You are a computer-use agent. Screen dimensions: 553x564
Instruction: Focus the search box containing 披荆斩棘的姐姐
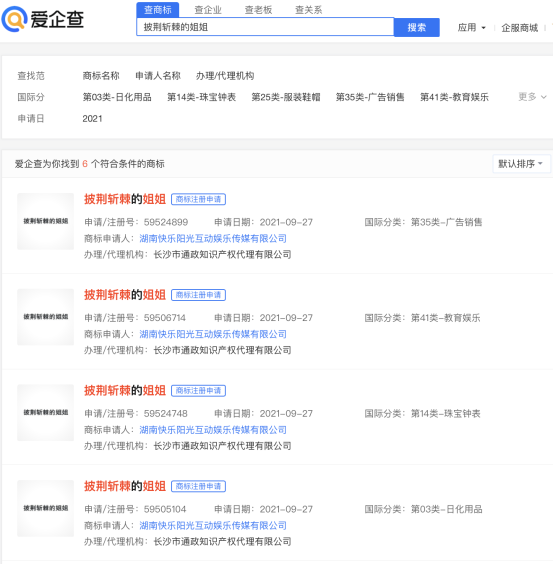[x=265, y=27]
